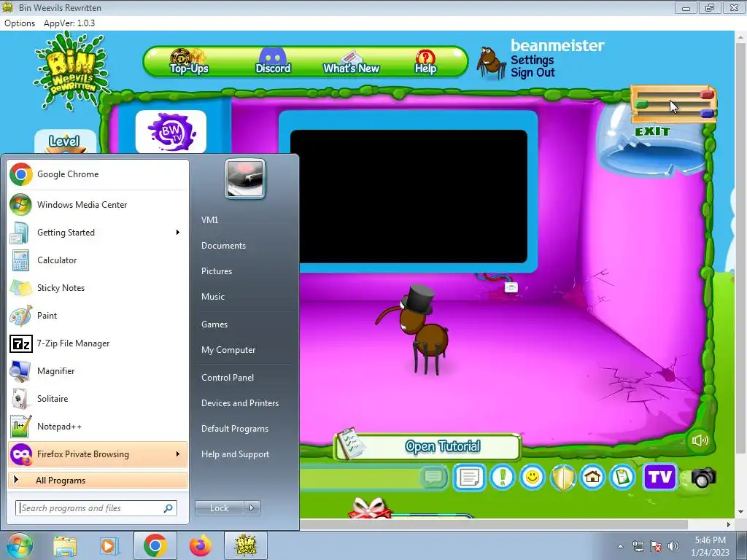Open the Top-Ups icon in the green bar
This screenshot has width=747, height=560.
[189, 61]
